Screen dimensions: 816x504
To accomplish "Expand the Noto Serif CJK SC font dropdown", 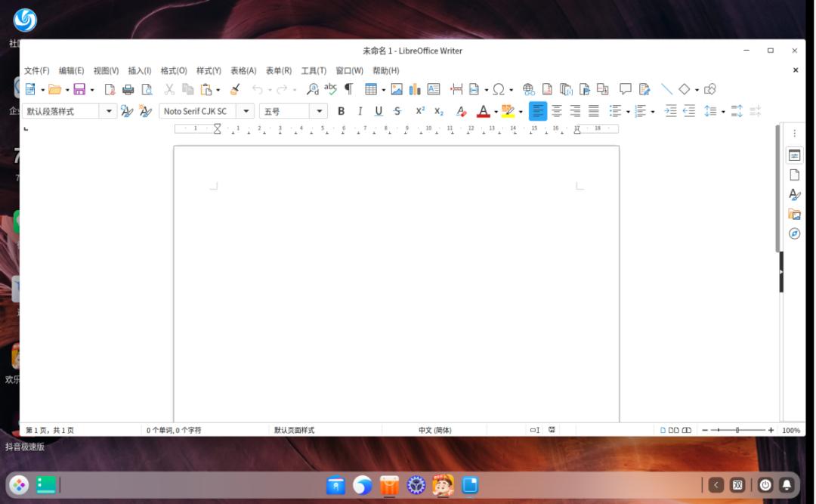I will pos(246,111).
